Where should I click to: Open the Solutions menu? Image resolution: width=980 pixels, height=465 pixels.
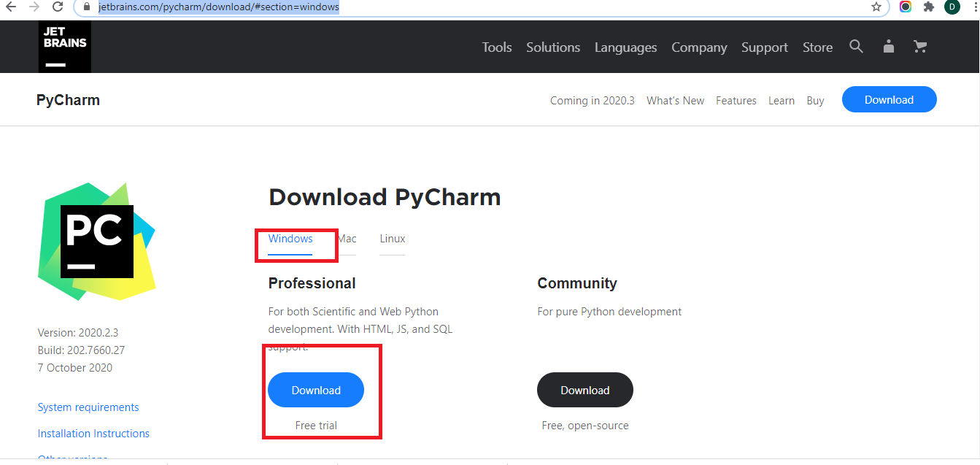[553, 47]
